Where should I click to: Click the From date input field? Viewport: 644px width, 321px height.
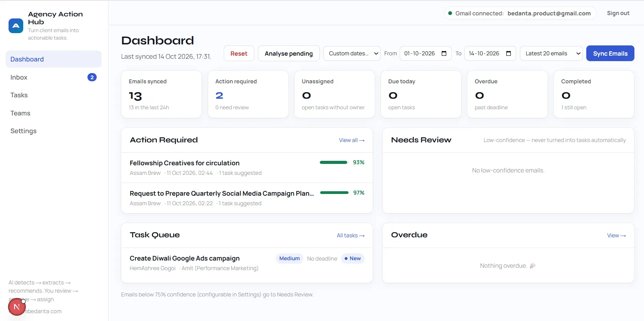click(425, 53)
